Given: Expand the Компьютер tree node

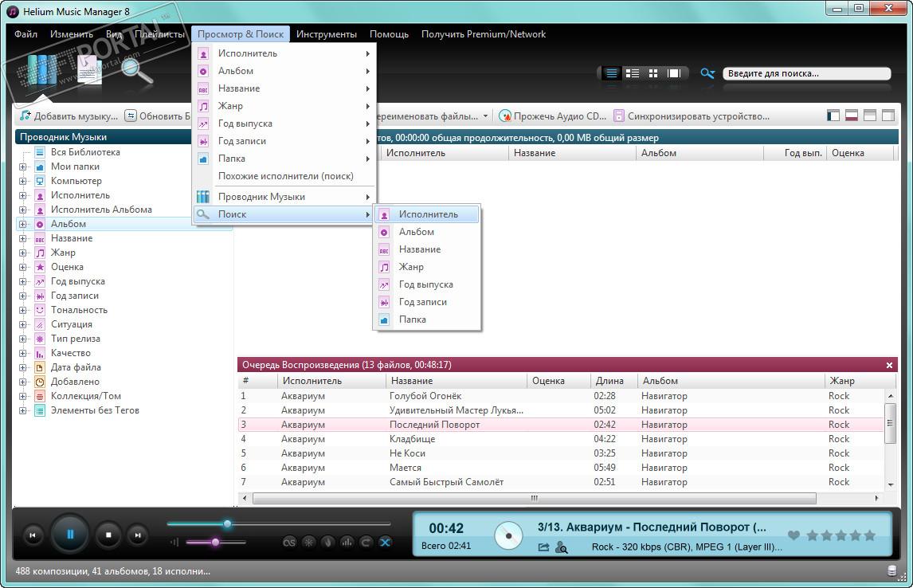Looking at the screenshot, I should pos(23,181).
